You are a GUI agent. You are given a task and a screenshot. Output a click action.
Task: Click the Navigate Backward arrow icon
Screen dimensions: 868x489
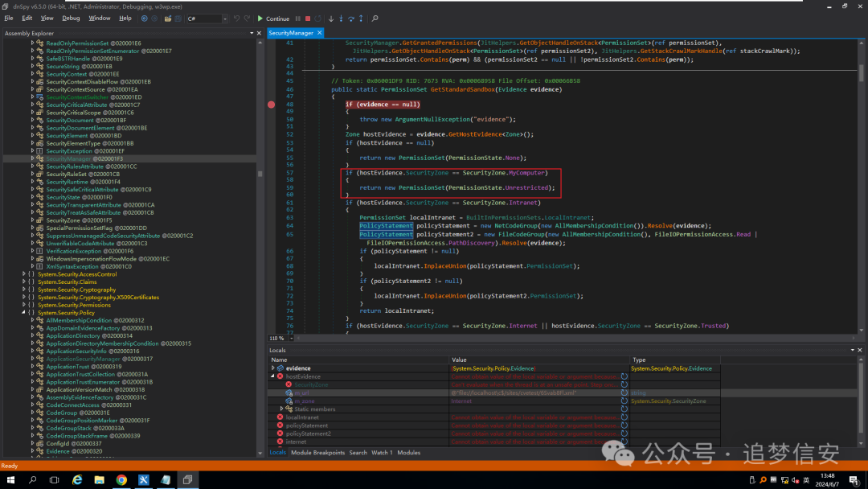pos(144,18)
